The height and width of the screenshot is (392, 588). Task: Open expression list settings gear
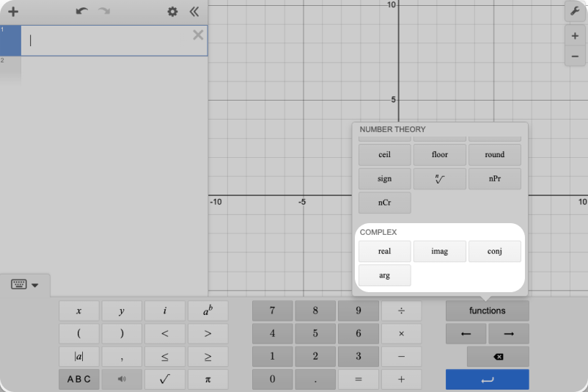(x=172, y=12)
